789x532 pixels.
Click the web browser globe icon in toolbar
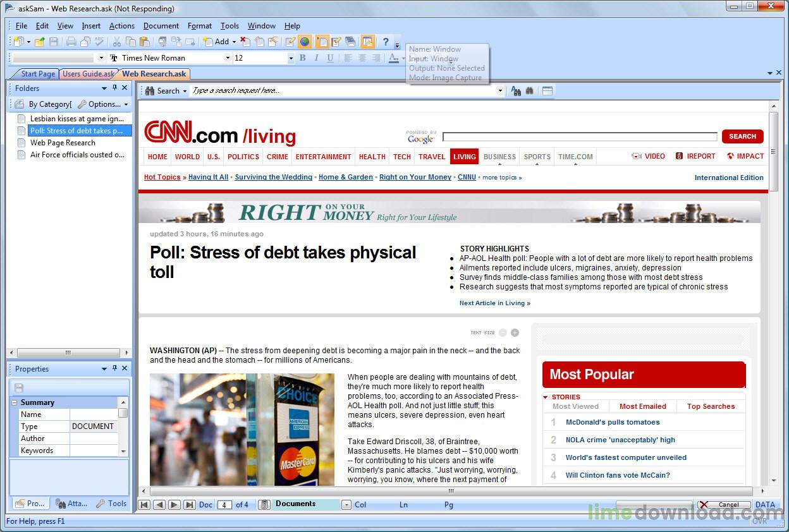tap(305, 42)
